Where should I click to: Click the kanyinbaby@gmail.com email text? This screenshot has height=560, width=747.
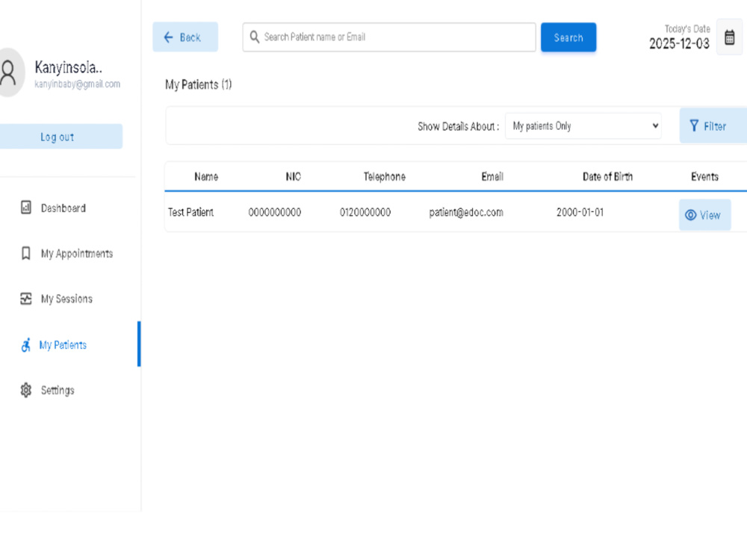(77, 84)
